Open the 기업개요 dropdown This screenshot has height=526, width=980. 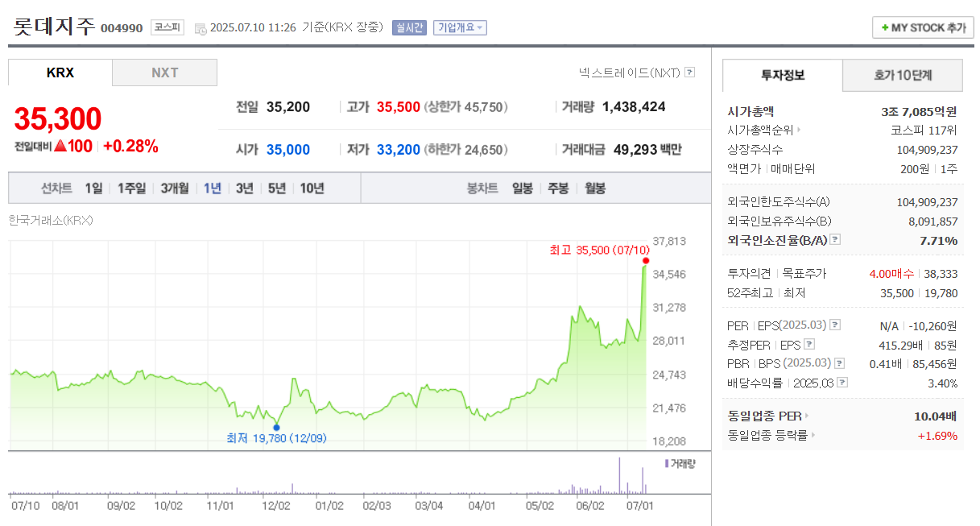(x=460, y=27)
